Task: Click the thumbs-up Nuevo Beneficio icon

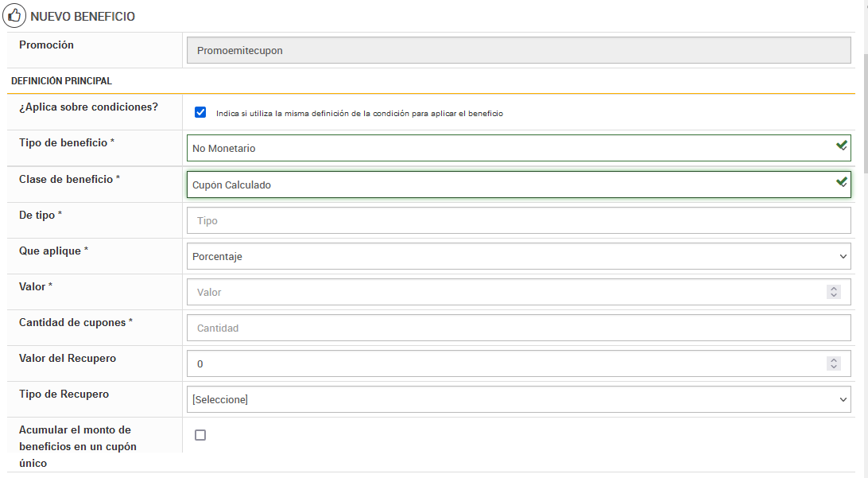Action: (x=14, y=16)
